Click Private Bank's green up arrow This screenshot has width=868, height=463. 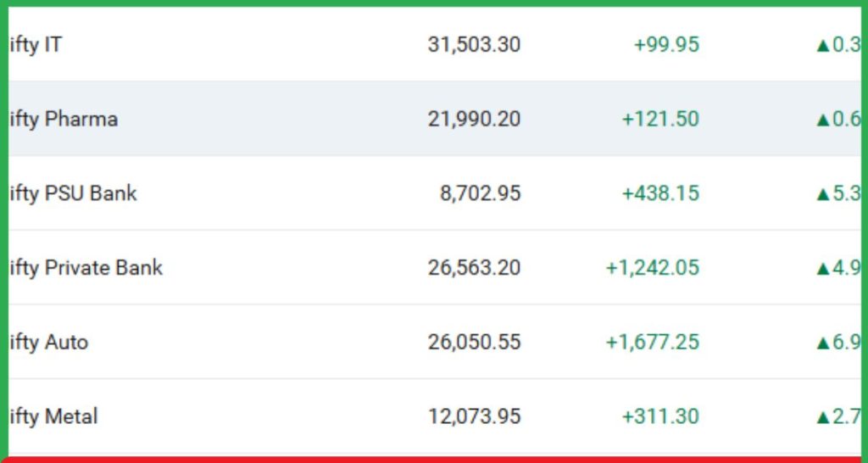[x=822, y=269]
